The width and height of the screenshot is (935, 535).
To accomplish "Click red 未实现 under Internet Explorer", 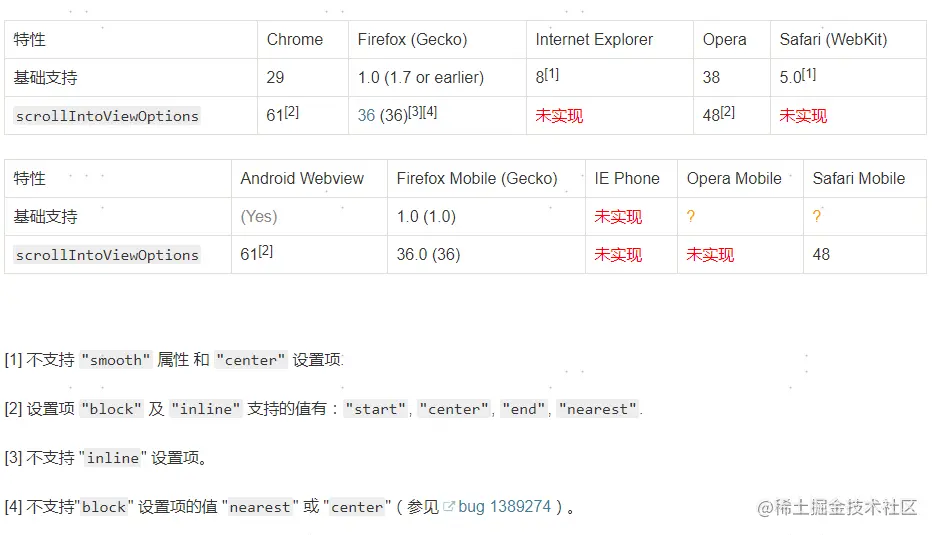I will (x=559, y=116).
